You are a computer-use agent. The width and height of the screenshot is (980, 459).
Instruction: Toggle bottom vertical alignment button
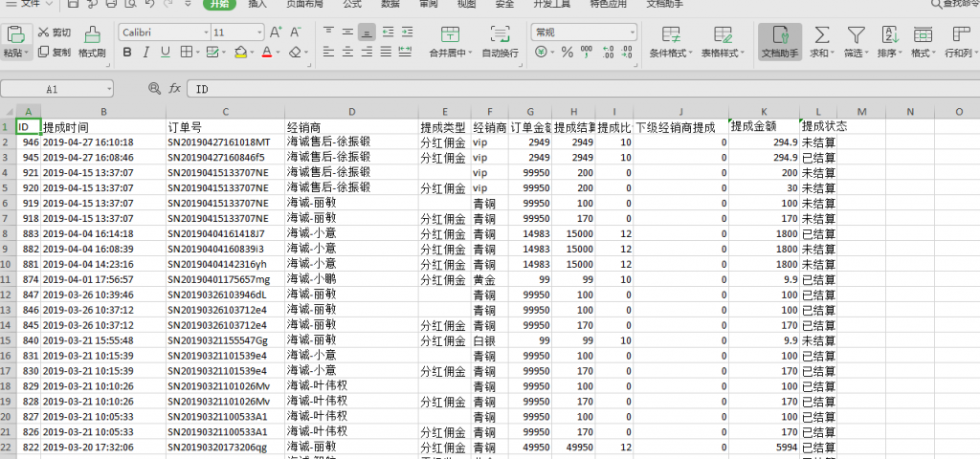367,32
